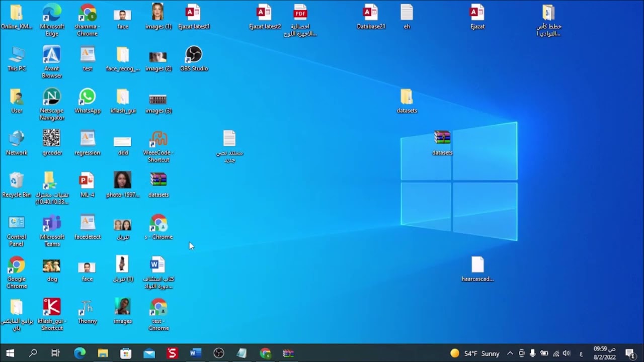The height and width of the screenshot is (362, 644).
Task: Select the facedetect file icon
Action: (x=88, y=227)
